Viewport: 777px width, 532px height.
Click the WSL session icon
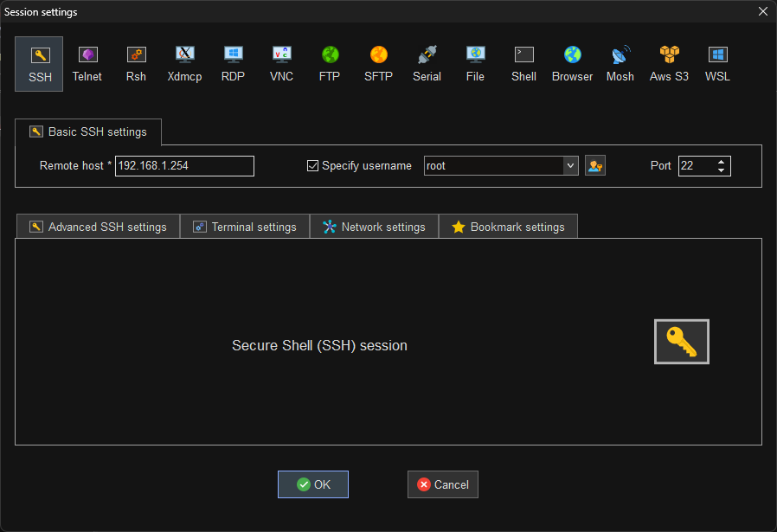(717, 64)
